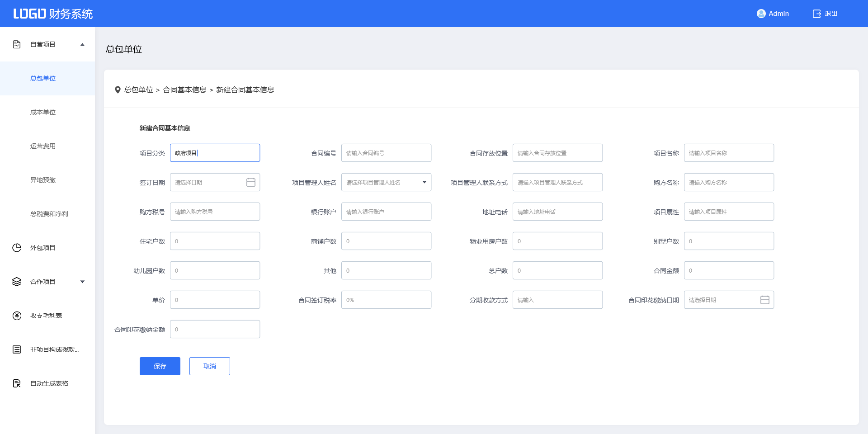Click the 自动生成表格 form icon
The image size is (868, 434).
[x=17, y=383]
